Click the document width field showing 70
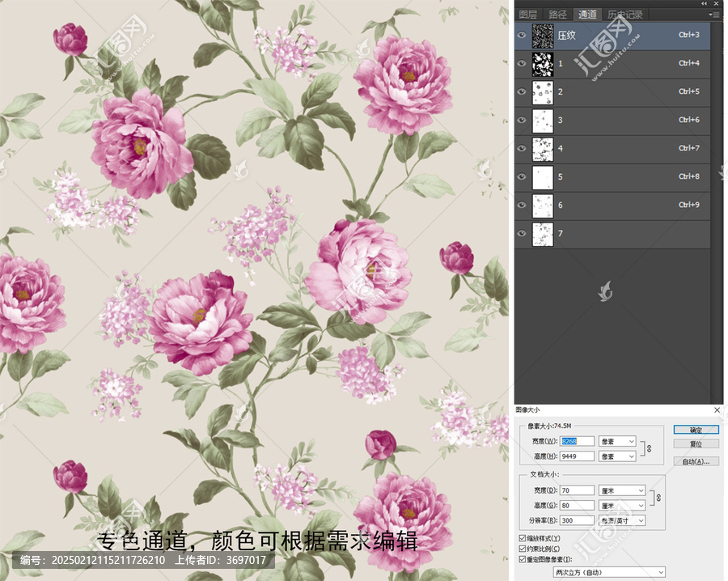 coord(577,490)
